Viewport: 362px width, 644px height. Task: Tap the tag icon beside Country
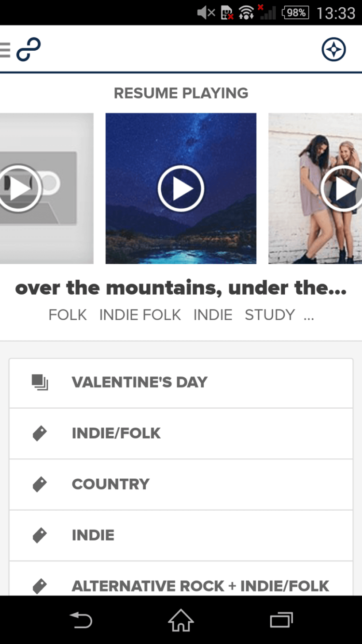pyautogui.click(x=40, y=484)
